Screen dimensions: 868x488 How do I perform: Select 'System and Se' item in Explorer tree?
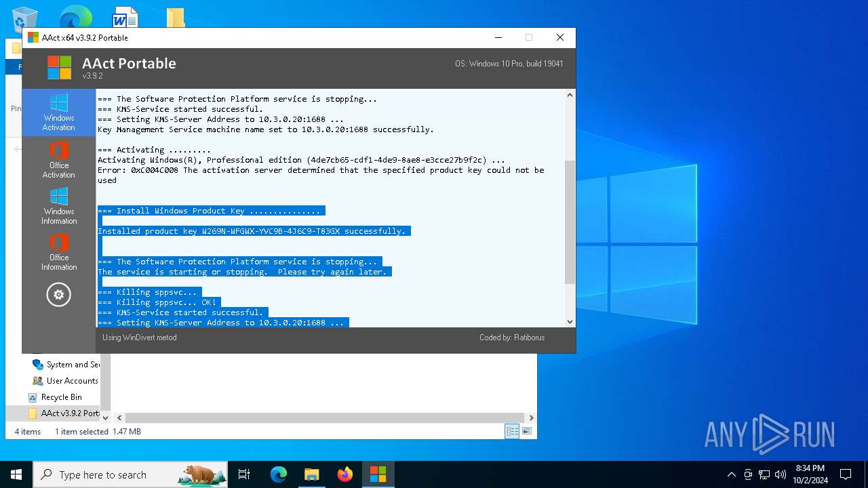click(x=66, y=365)
